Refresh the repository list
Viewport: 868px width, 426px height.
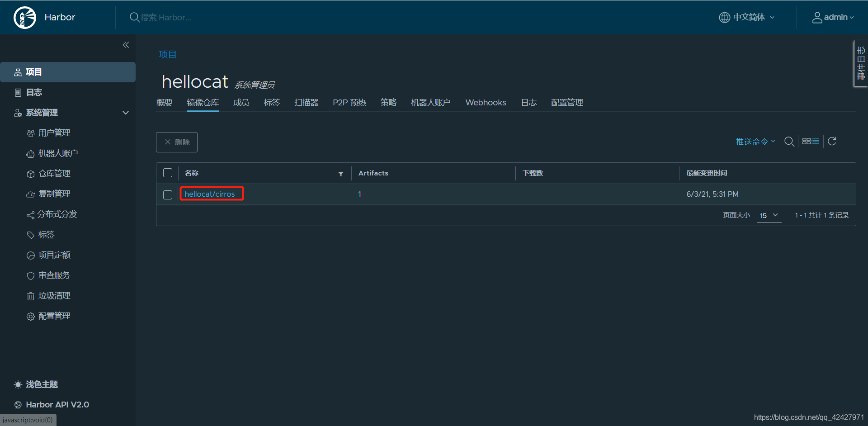point(832,141)
